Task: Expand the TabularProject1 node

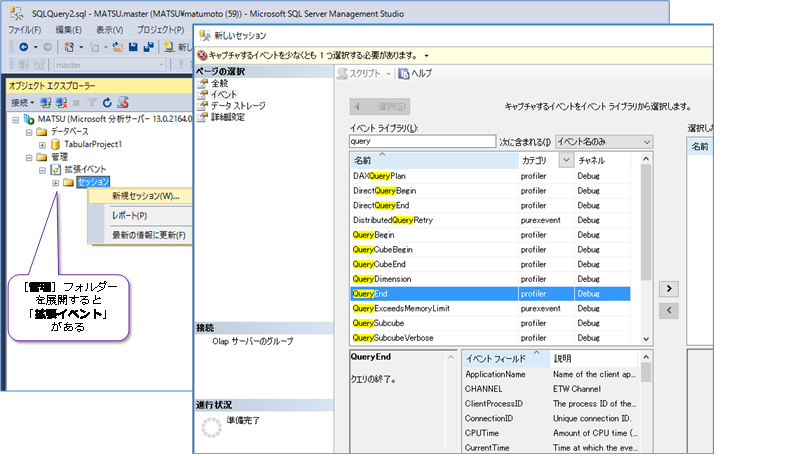Action: [42, 145]
